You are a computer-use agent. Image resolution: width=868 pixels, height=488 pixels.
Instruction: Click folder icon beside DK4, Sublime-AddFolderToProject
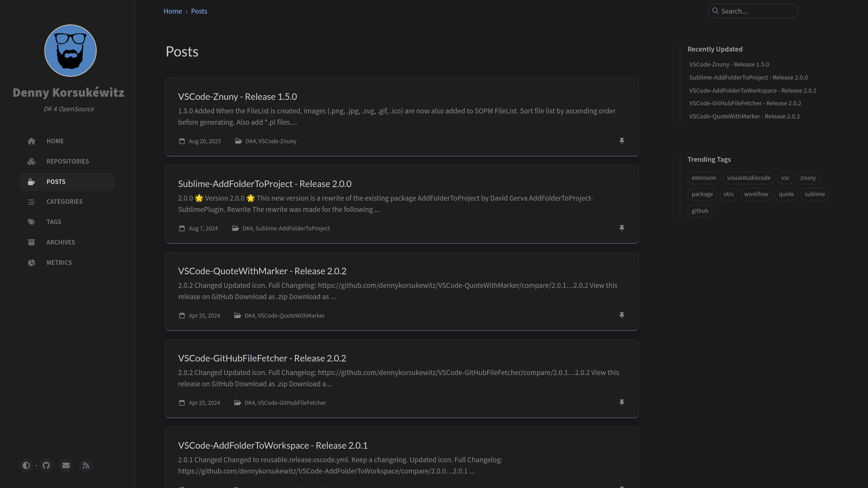(x=235, y=228)
